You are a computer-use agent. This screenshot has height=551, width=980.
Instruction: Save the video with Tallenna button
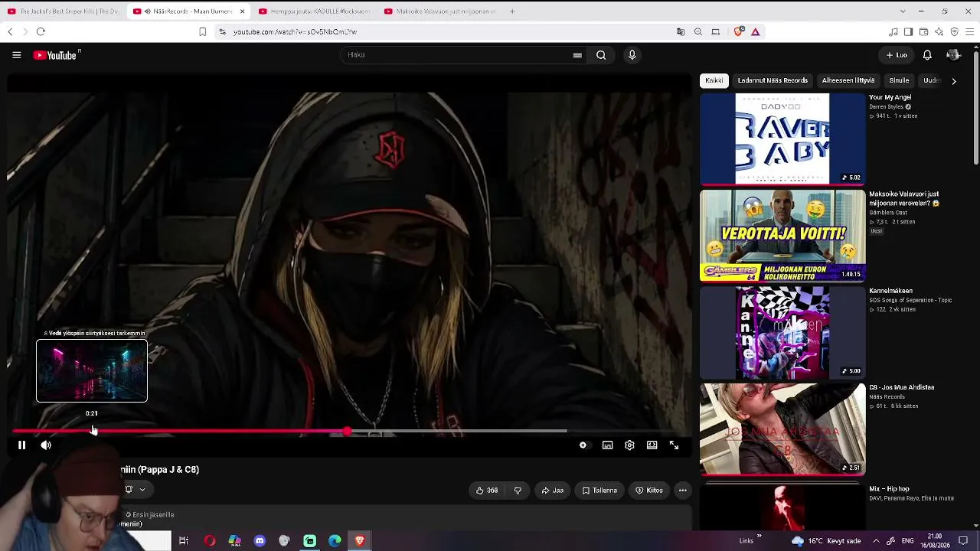599,491
